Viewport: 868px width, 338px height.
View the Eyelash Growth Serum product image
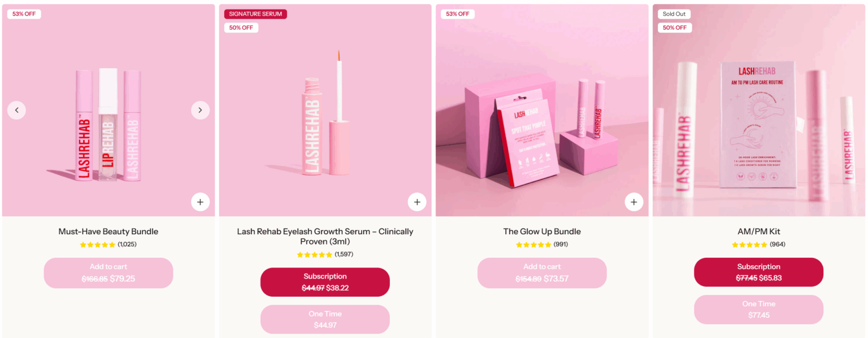pyautogui.click(x=325, y=111)
